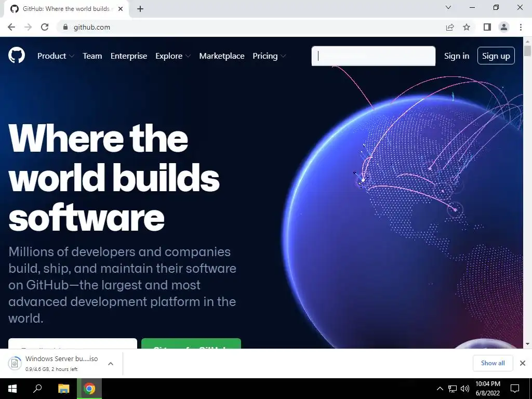Open a new tab with plus button

coord(140,9)
